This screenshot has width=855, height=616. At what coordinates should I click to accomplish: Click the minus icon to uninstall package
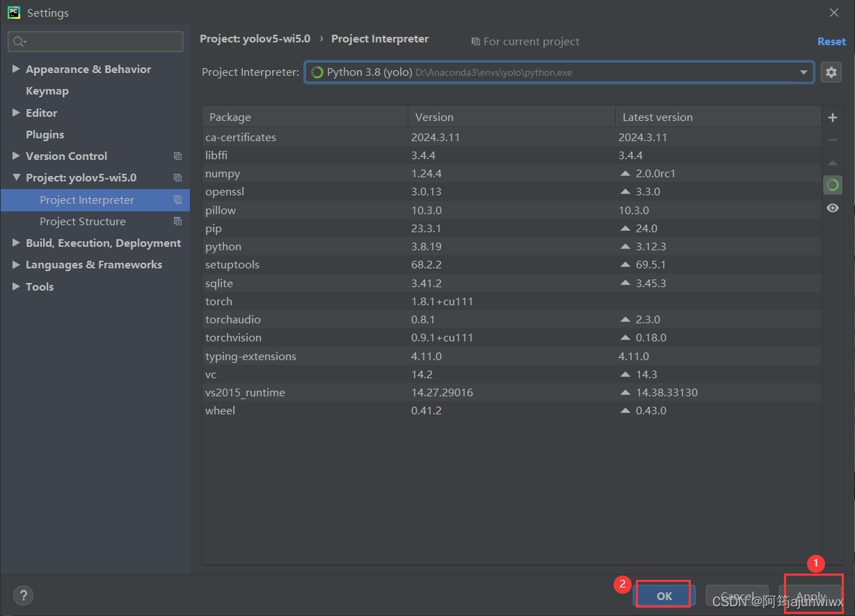point(833,140)
